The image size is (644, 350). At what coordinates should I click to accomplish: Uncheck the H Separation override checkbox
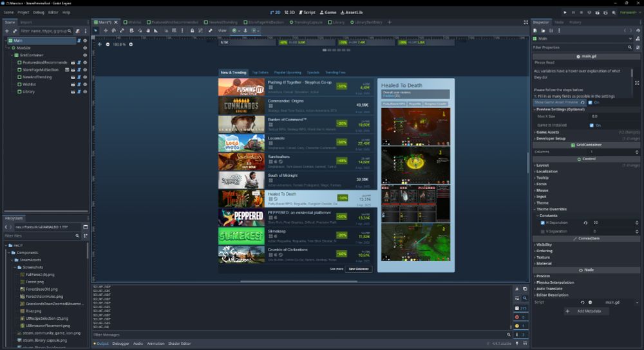(x=542, y=223)
